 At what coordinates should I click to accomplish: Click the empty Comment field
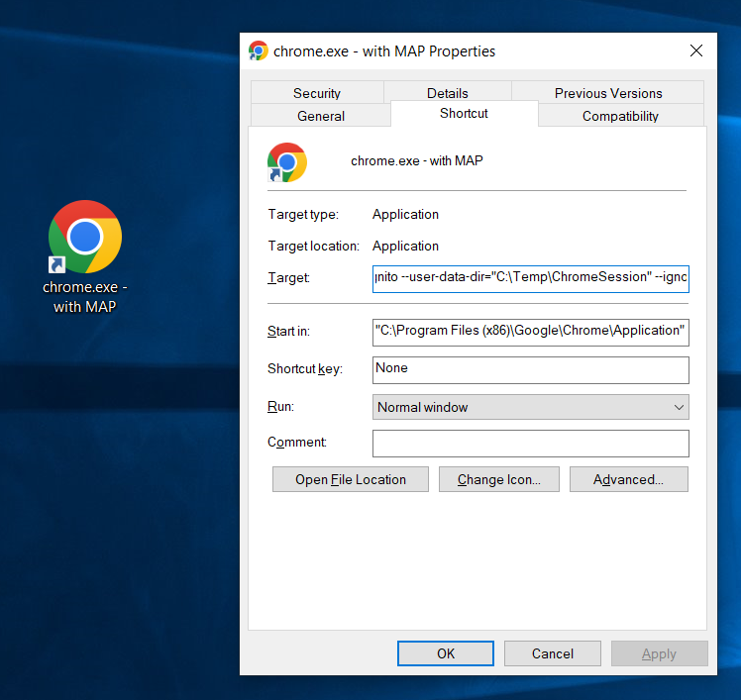(530, 443)
